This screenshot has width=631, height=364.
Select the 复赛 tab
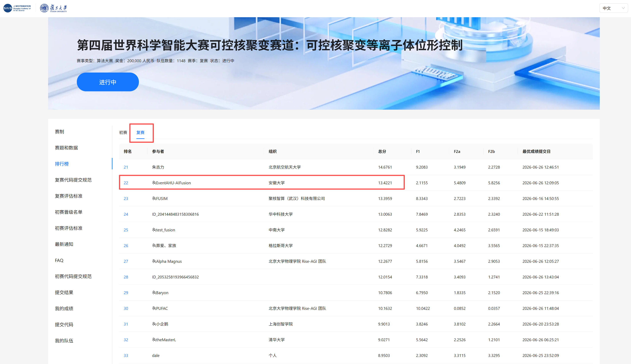click(140, 132)
